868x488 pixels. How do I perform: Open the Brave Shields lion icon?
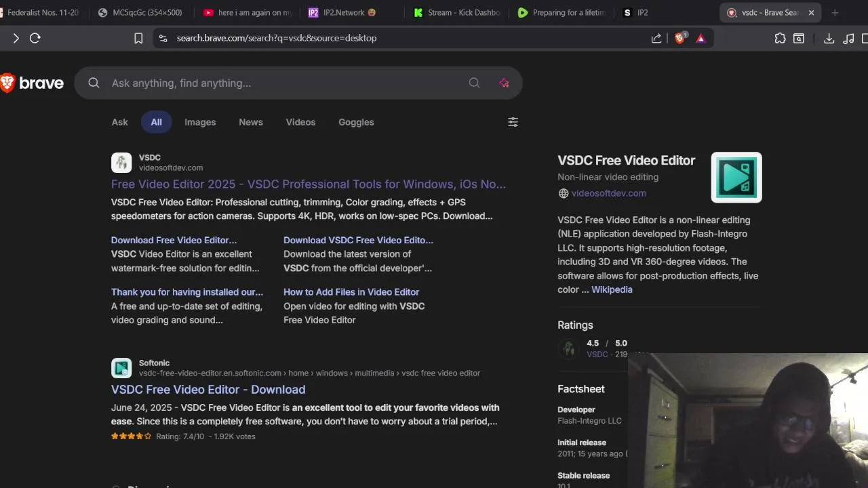point(680,39)
